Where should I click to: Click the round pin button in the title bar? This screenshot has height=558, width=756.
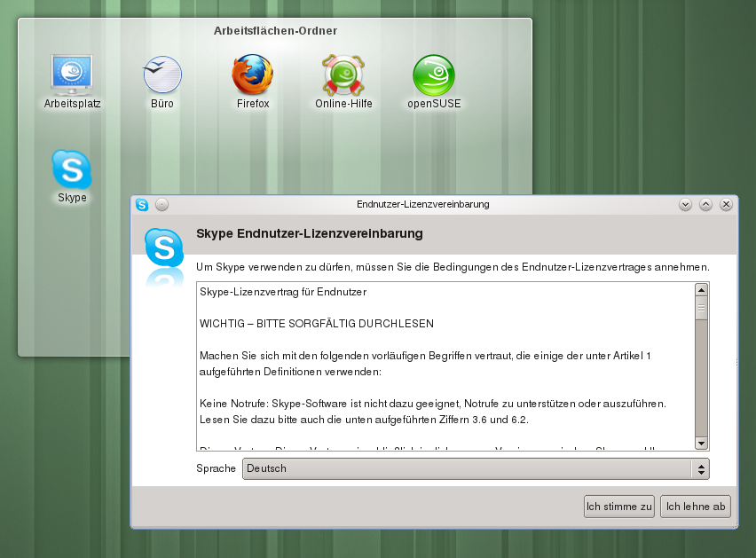point(162,205)
